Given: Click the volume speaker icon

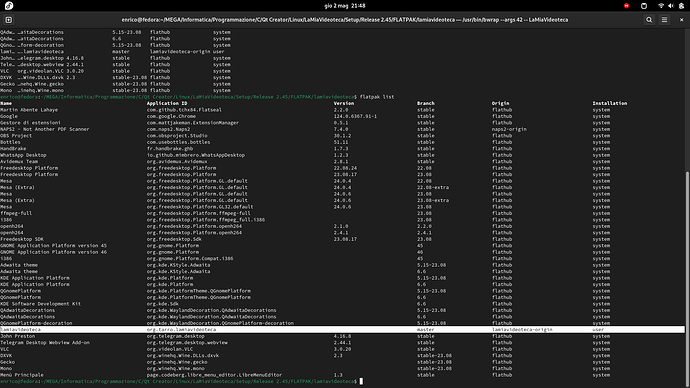Looking at the screenshot, I should pos(671,6).
